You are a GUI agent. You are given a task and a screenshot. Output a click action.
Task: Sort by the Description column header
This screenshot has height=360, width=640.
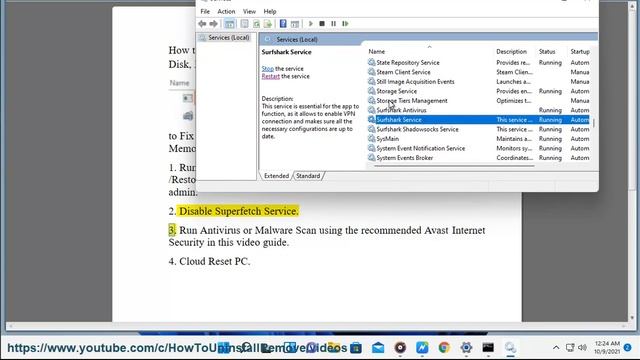(x=511, y=51)
